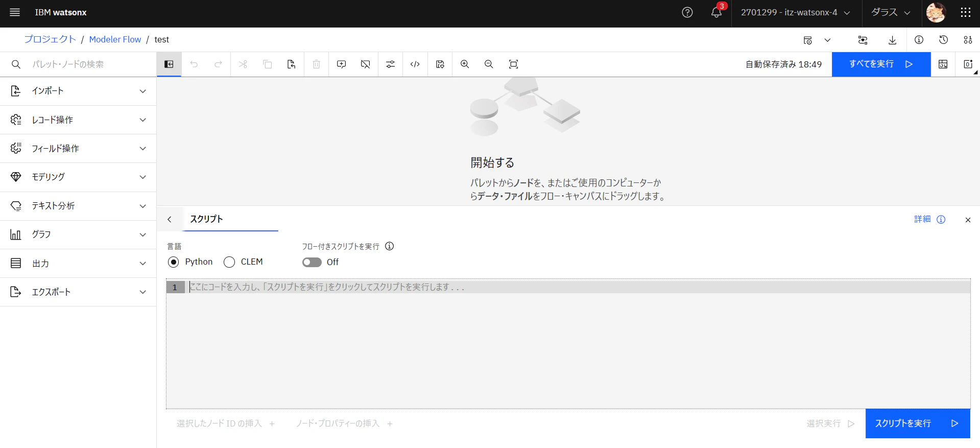The image size is (980, 448).
Task: Click the cut scissors icon
Action: pos(243,64)
